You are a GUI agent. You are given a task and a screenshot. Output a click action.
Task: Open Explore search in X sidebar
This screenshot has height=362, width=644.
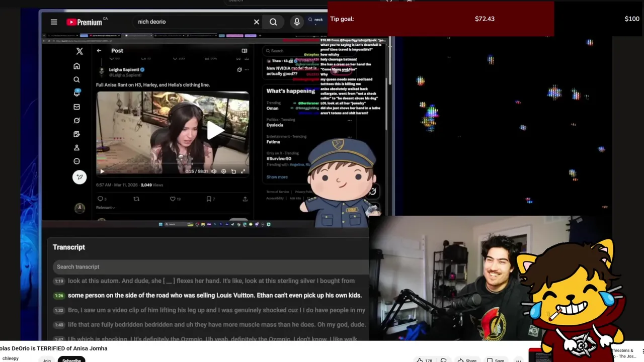pyautogui.click(x=76, y=79)
